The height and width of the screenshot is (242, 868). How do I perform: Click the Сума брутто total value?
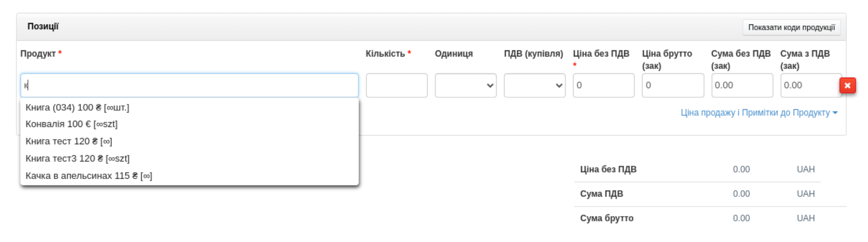741,218
